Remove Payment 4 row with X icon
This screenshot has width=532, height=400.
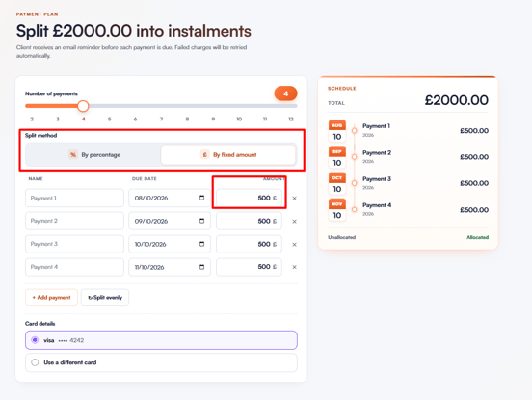[x=295, y=267]
